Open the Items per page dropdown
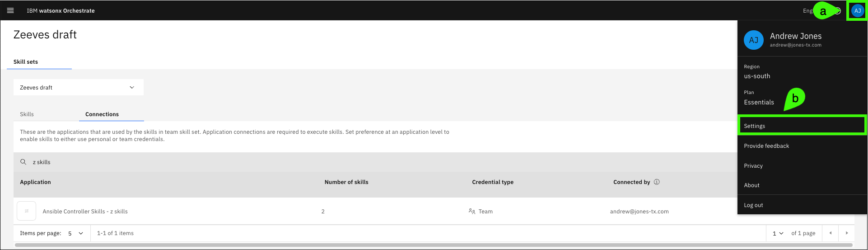868x250 pixels. coord(75,233)
